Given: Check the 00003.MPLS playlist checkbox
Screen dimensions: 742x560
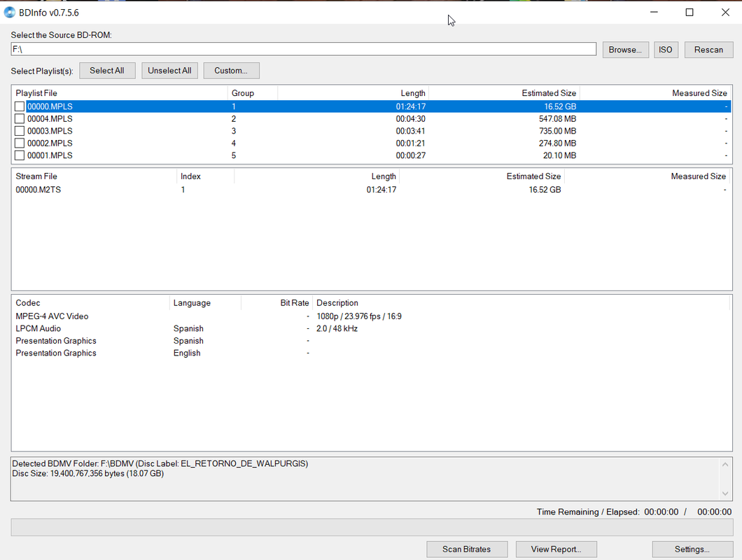Looking at the screenshot, I should 20,131.
